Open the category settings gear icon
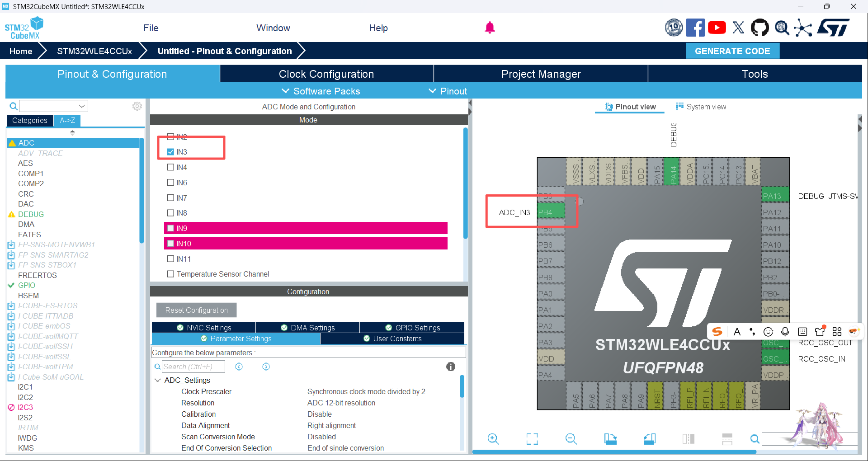 pos(137,106)
